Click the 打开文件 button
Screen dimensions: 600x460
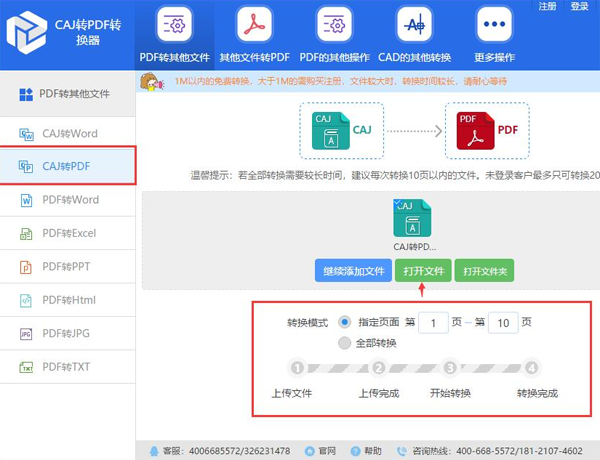tap(423, 271)
